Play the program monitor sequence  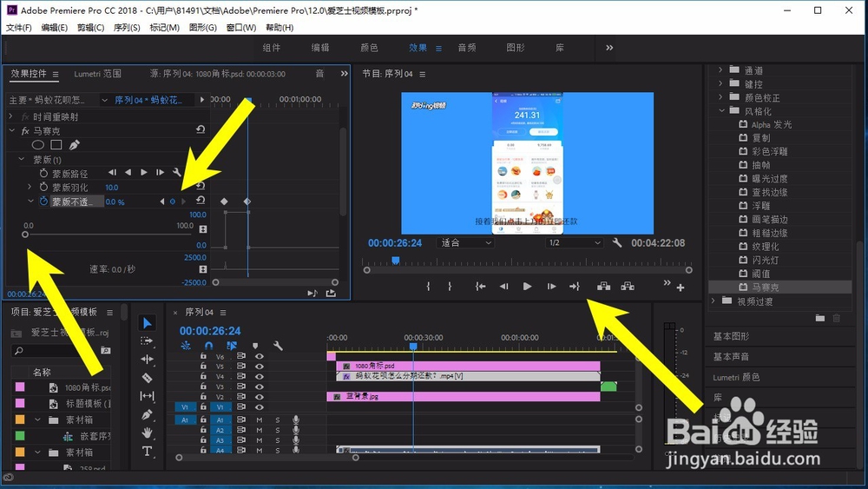click(527, 287)
